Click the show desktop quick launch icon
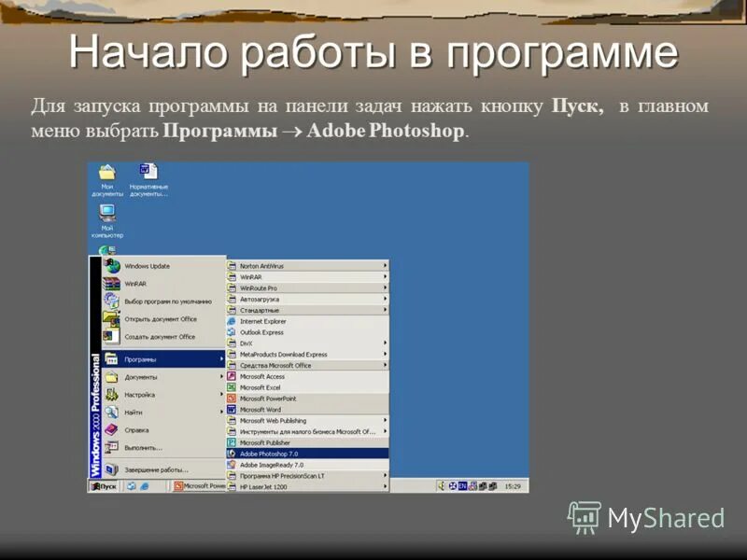The image size is (747, 560). 132,486
